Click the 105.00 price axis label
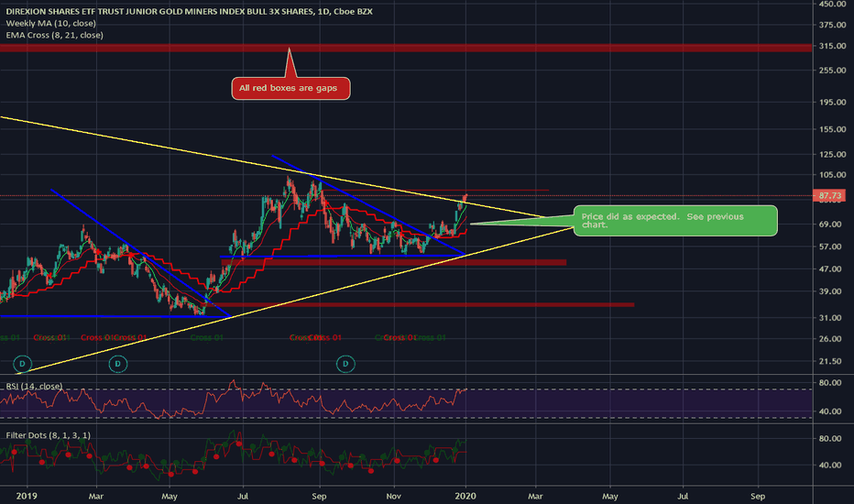 [832, 175]
